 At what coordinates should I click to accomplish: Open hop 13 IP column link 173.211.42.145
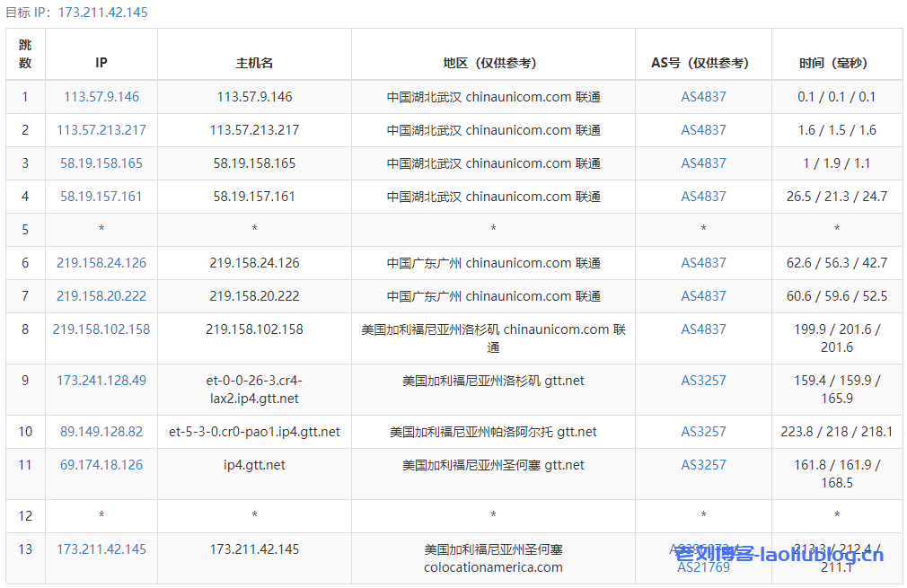pos(101,549)
